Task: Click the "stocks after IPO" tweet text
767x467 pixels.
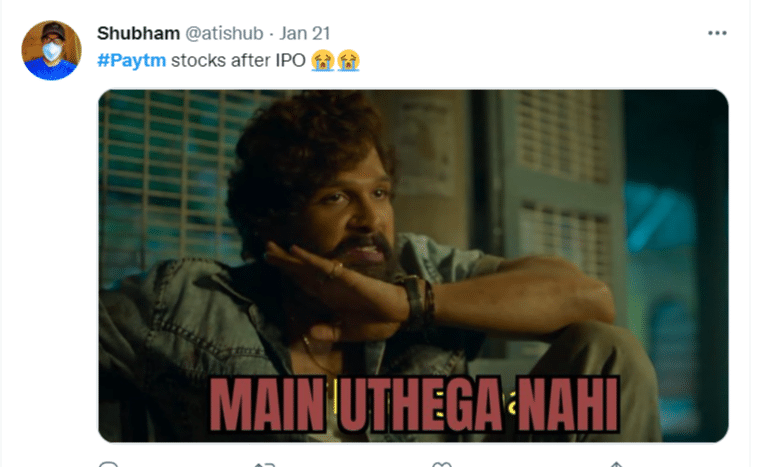Action: click(x=238, y=61)
